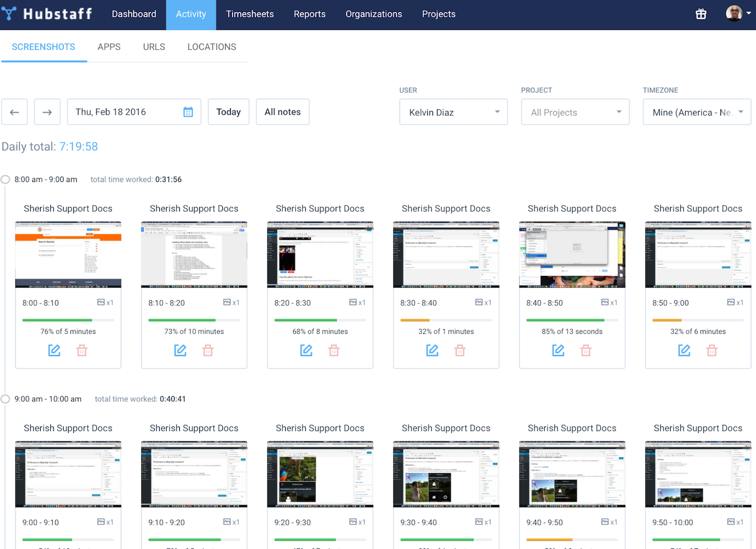The width and height of the screenshot is (756, 549).
Task: Open the Timesheets menu
Action: [250, 14]
